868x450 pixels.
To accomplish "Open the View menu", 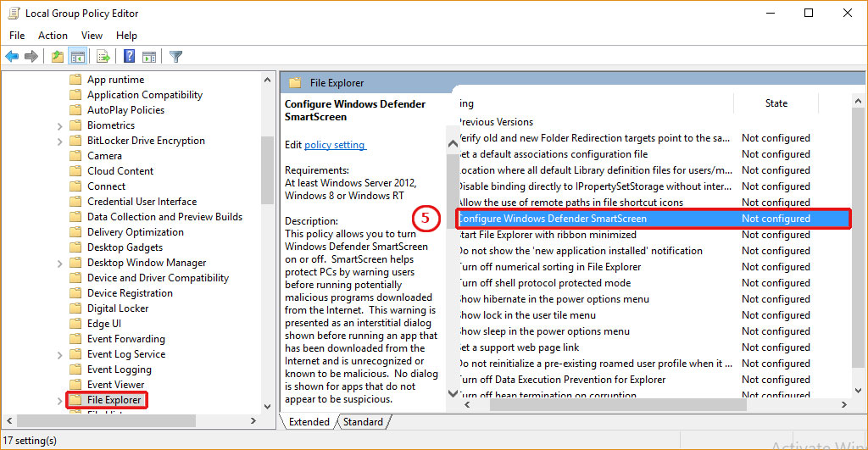I will click(92, 36).
